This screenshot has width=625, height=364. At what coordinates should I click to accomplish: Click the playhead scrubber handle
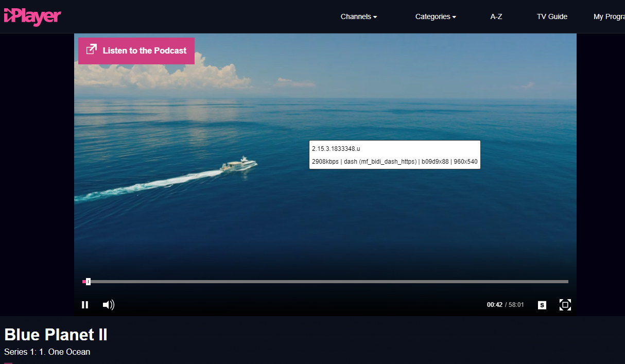point(88,282)
